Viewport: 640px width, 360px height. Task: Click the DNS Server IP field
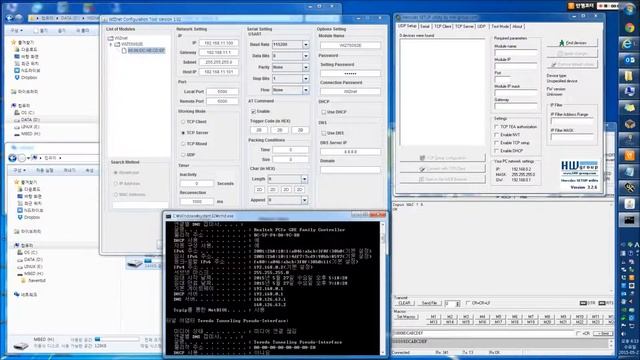point(350,152)
